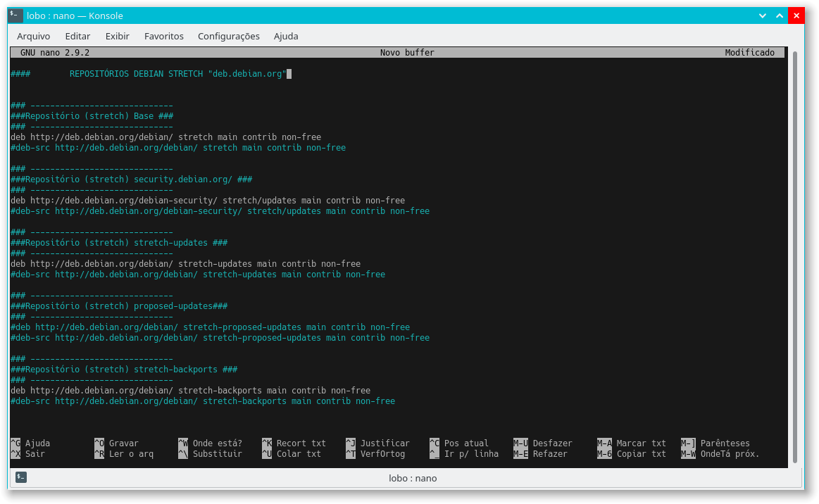
Task: Click the Konsole terminal icon in title bar
Action: coord(15,15)
